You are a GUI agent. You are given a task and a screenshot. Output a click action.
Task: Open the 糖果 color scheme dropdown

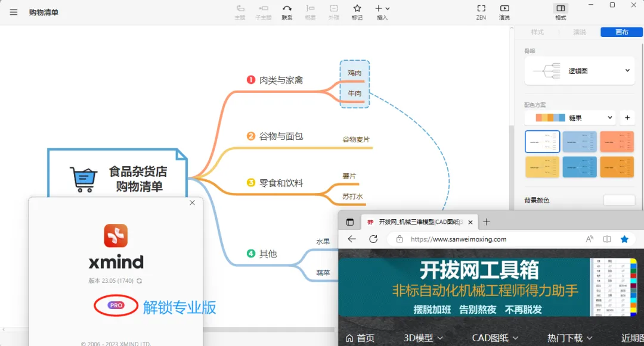pos(570,118)
